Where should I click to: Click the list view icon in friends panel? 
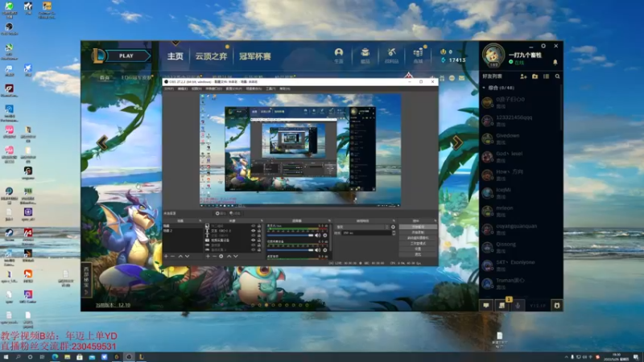[546, 76]
